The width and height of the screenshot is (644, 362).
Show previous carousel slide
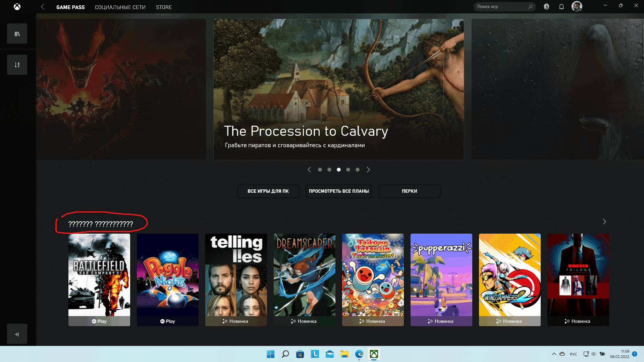click(309, 170)
